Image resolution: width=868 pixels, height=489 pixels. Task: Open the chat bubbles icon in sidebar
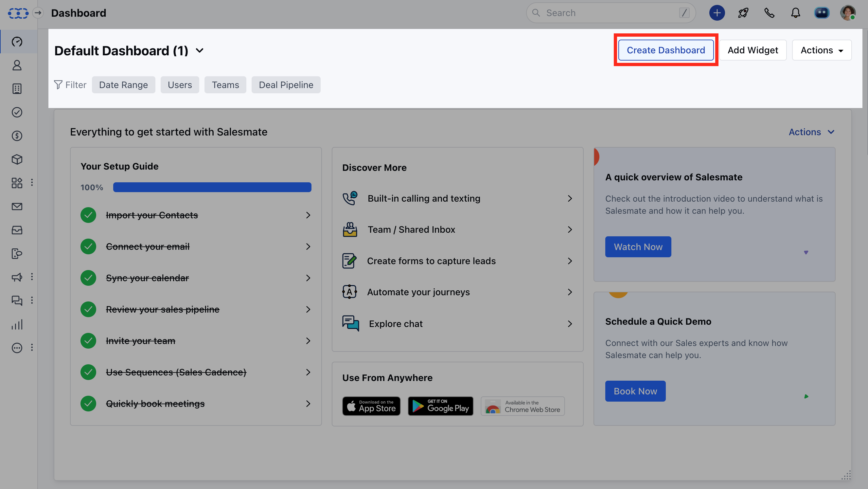[x=17, y=300]
